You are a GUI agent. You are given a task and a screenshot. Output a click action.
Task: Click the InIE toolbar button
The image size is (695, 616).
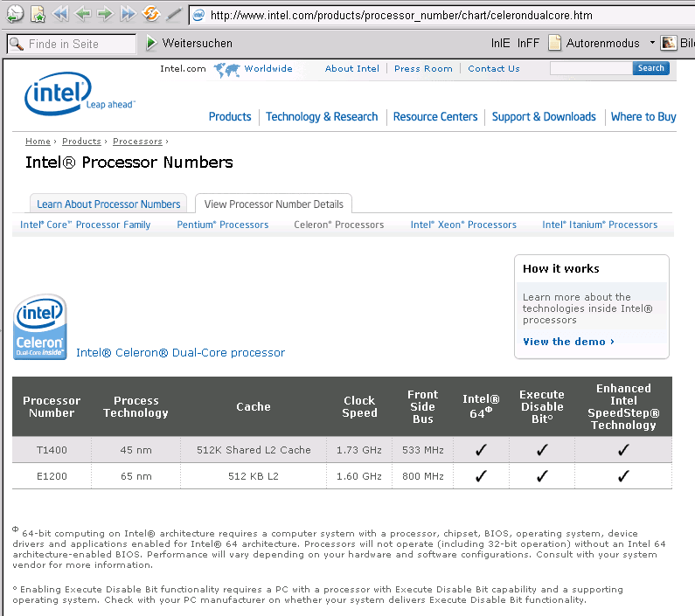[500, 44]
